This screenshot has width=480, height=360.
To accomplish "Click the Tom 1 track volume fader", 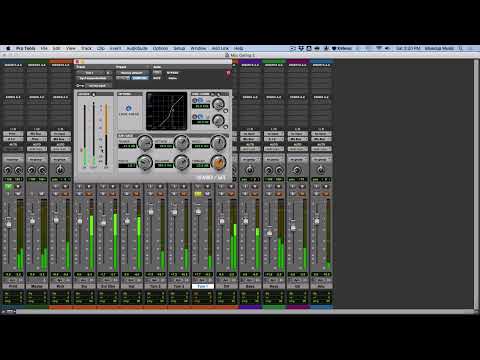I will pyautogui.click(x=198, y=212).
